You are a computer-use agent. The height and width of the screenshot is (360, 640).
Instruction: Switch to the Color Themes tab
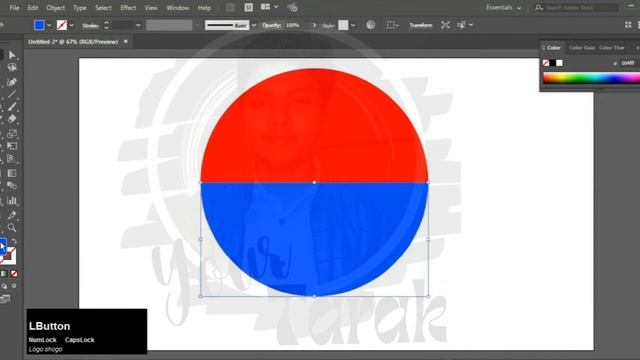click(x=611, y=48)
